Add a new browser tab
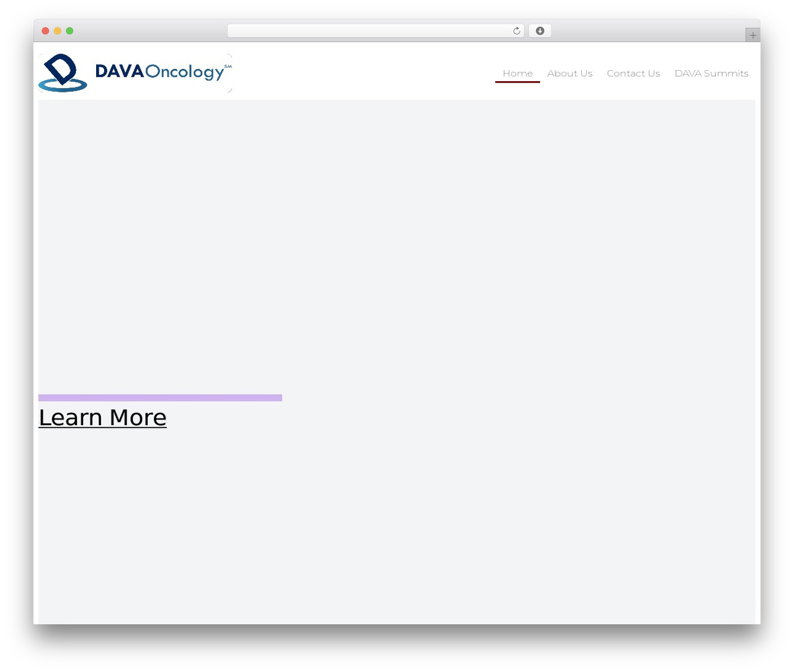The height and width of the screenshot is (672, 794). pyautogui.click(x=752, y=35)
